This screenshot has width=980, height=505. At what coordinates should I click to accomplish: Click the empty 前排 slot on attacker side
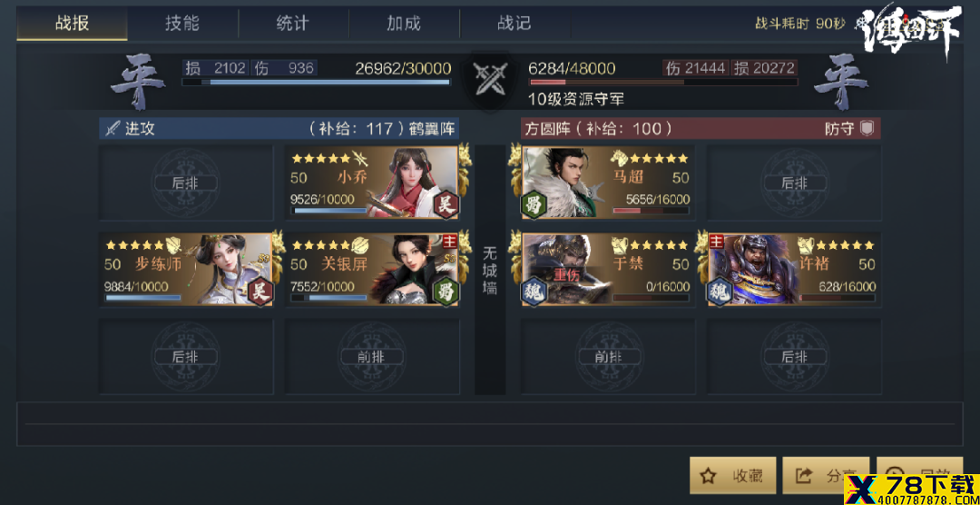[x=373, y=357]
